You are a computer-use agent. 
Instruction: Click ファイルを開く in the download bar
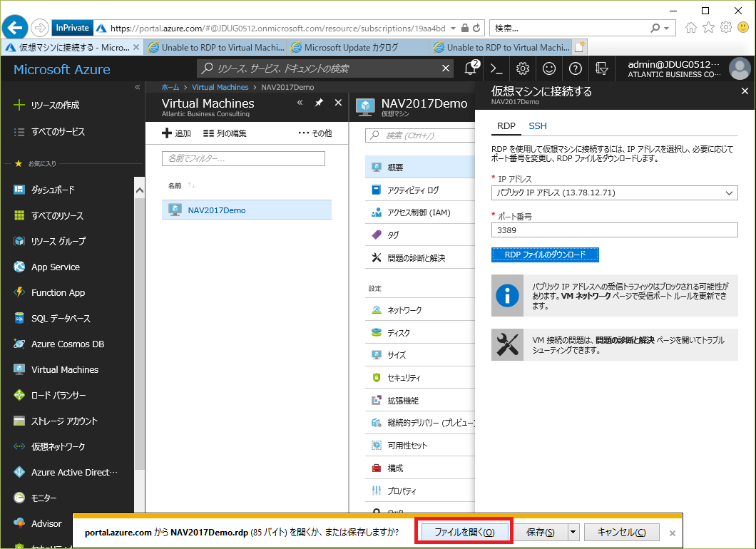pyautogui.click(x=464, y=532)
